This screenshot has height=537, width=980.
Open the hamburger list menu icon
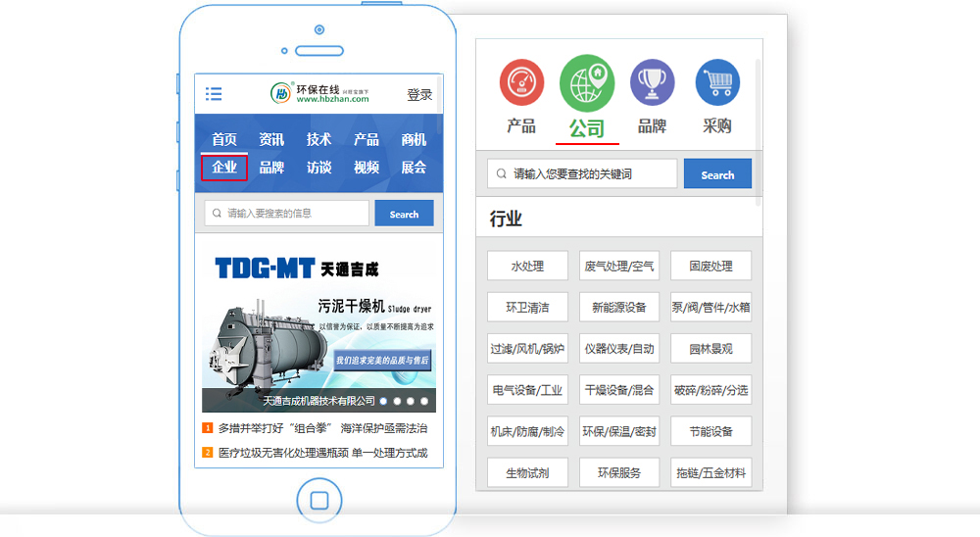(214, 94)
